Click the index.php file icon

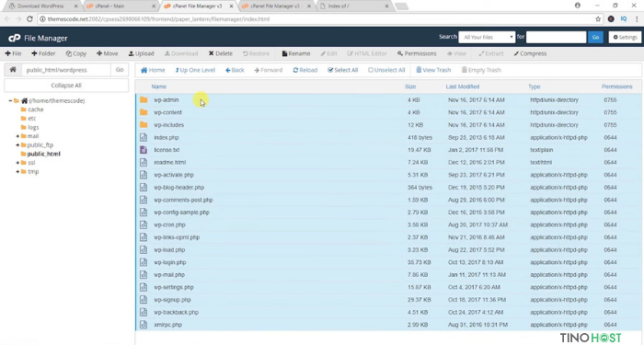[144, 137]
